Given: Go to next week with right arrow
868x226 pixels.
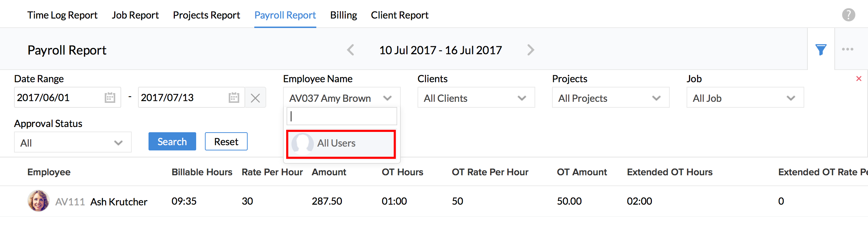Looking at the screenshot, I should coord(531,50).
